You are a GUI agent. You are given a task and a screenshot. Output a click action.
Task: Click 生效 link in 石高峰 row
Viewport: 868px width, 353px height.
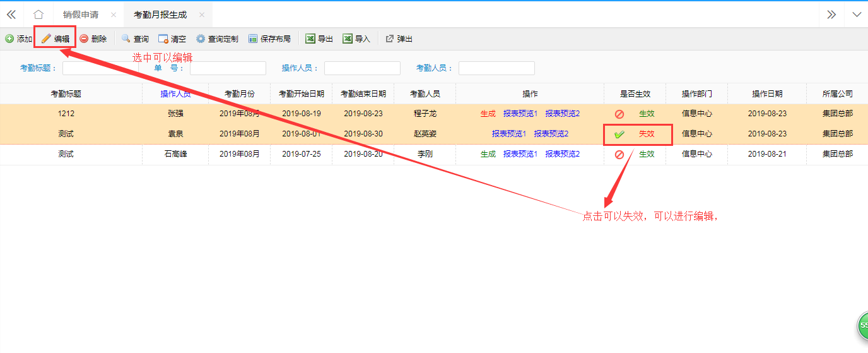pyautogui.click(x=647, y=154)
